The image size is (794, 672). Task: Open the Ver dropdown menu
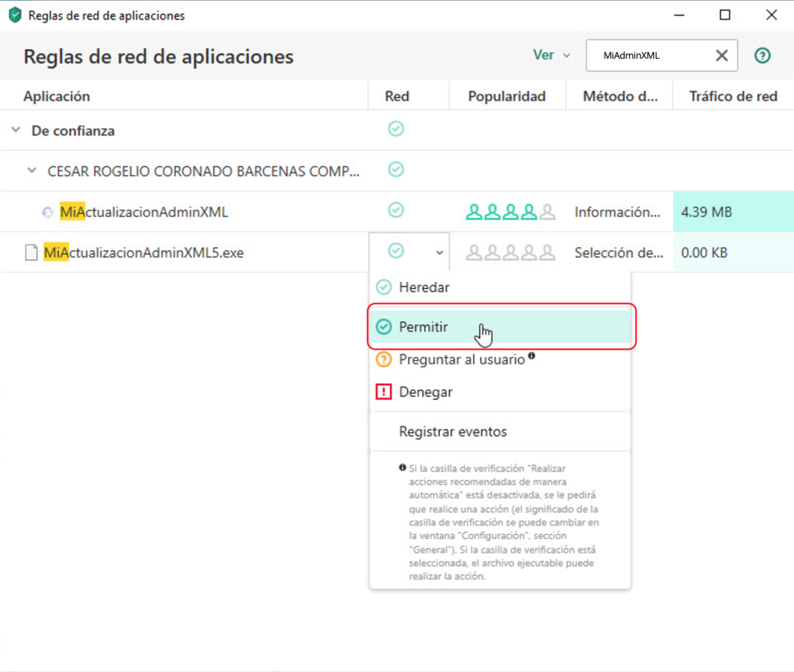pos(551,56)
